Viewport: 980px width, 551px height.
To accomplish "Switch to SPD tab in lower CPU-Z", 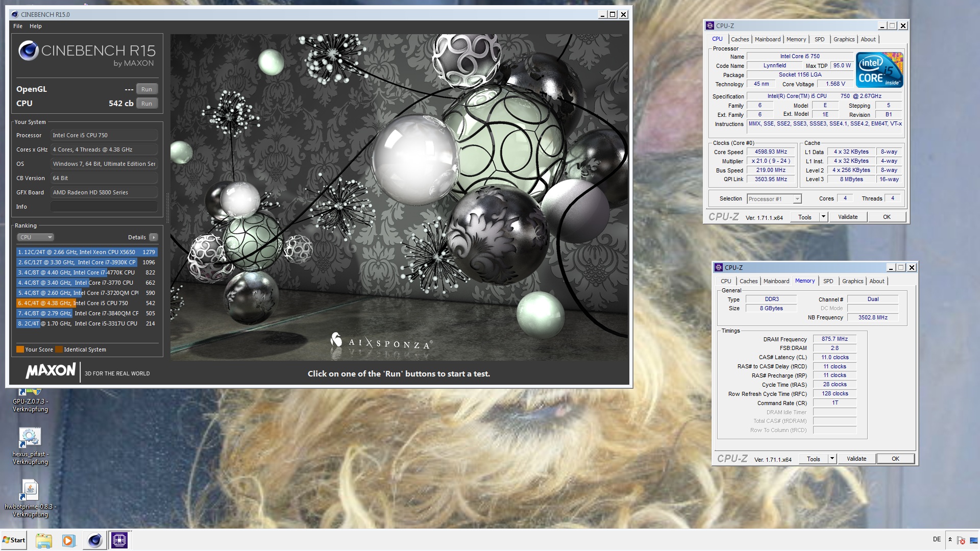I will click(828, 281).
